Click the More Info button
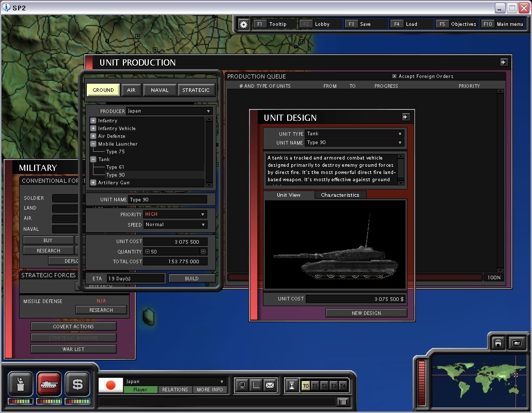The width and height of the screenshot is (532, 413). point(210,390)
